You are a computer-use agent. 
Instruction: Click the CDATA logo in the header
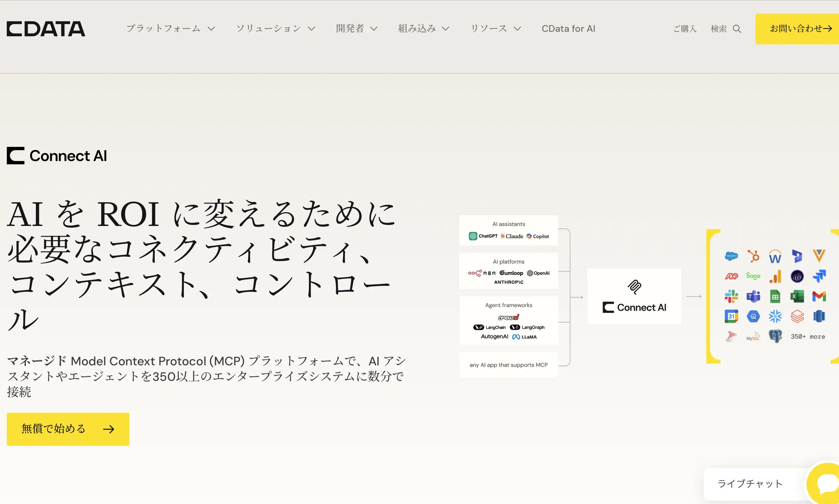click(x=46, y=29)
